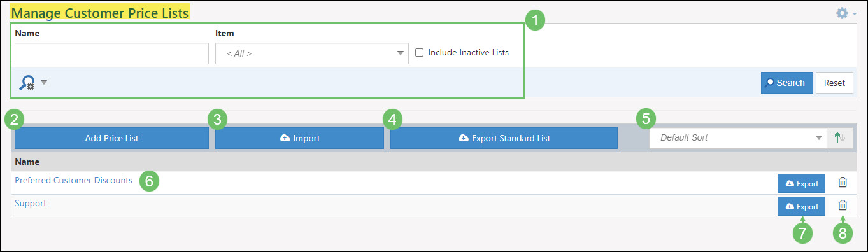This screenshot has height=252, width=868.
Task: Open advanced search options magnifier icon
Action: tap(27, 83)
